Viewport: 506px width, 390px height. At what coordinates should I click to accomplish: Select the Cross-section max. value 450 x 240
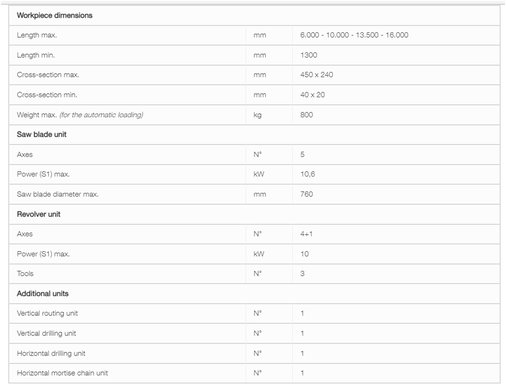316,75
